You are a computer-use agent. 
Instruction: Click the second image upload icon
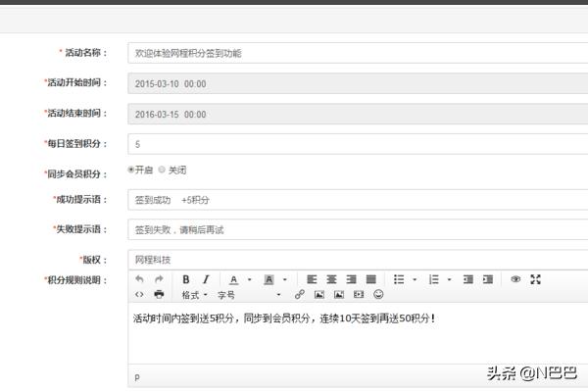[x=339, y=294]
